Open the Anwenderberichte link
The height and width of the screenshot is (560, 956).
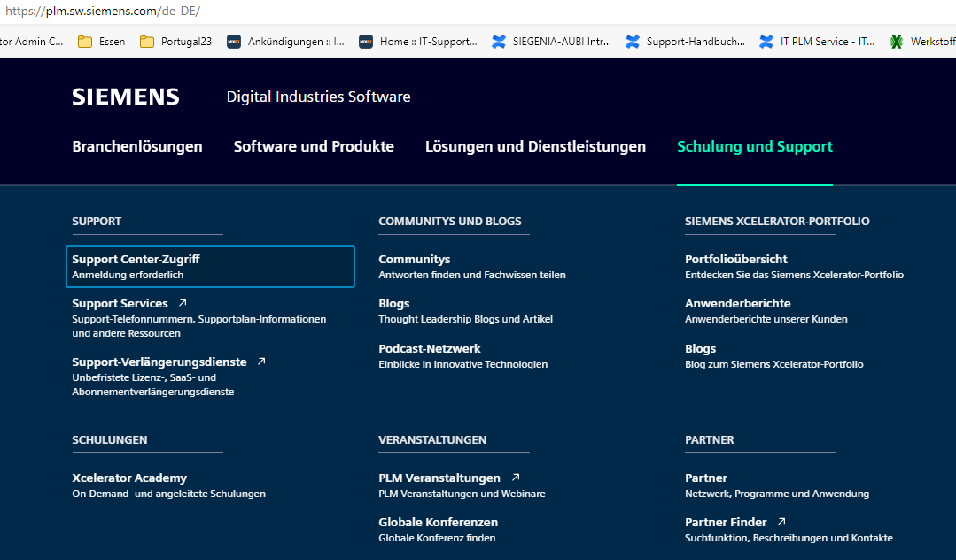[x=738, y=303]
